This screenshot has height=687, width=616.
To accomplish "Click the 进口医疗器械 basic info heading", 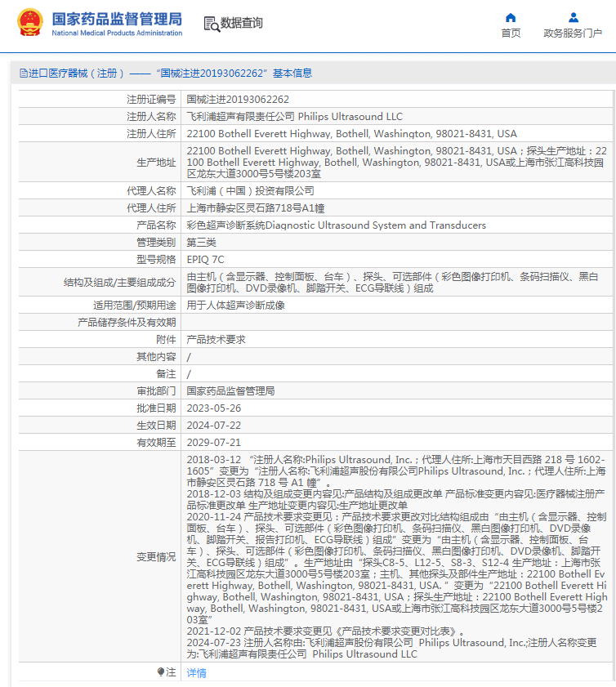I will tap(166, 74).
